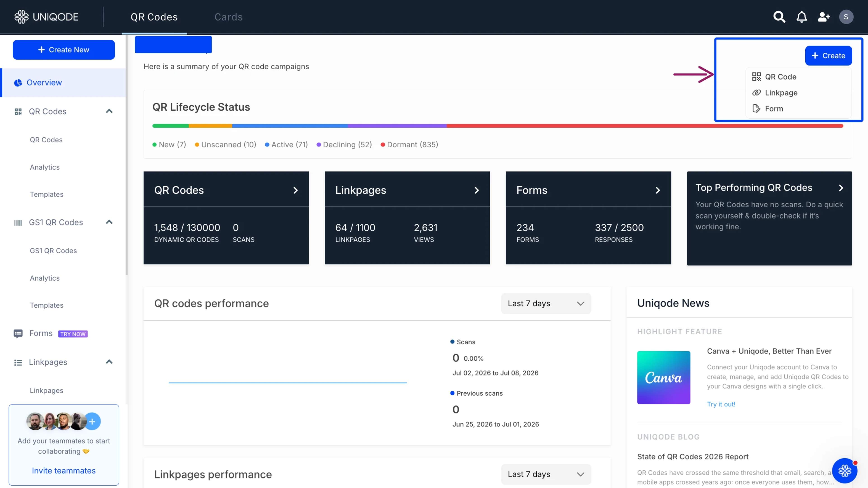Open the Uniqode help chat bubble
The height and width of the screenshot is (488, 868).
point(844,471)
